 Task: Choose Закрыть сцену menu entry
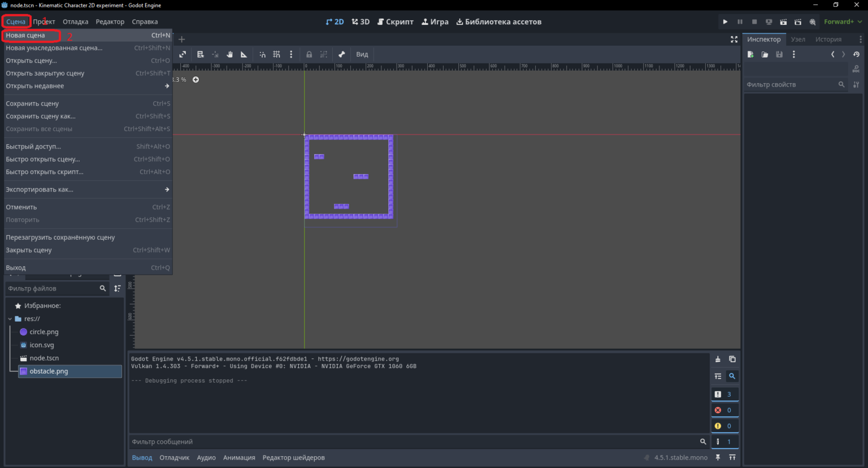[x=88, y=250]
